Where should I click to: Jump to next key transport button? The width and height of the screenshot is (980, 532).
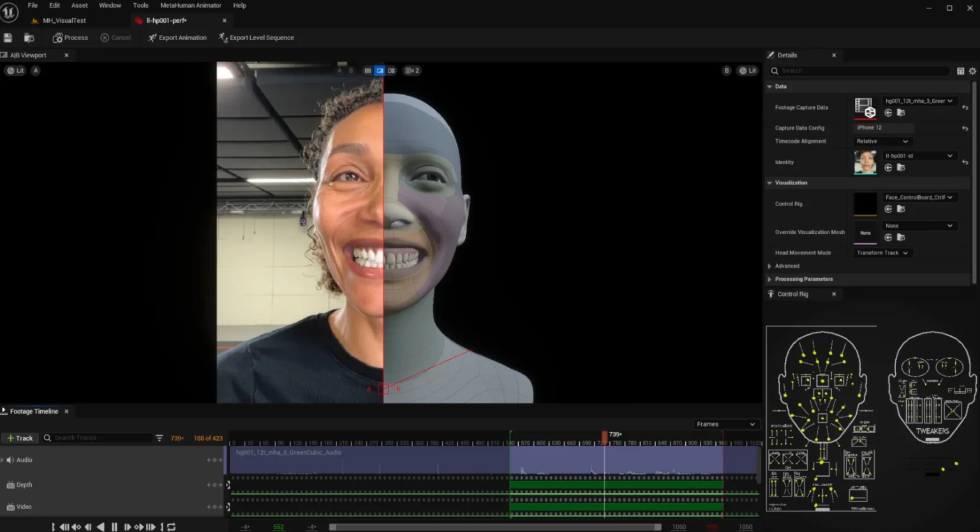(138, 527)
